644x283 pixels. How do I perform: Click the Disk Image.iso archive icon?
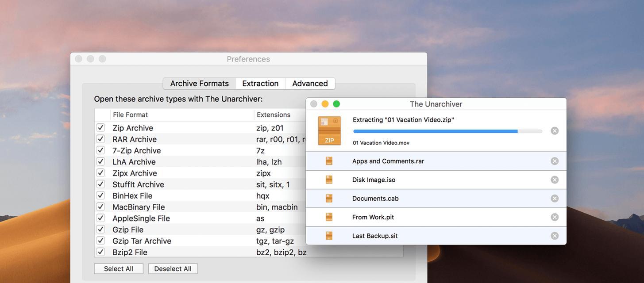click(x=329, y=180)
